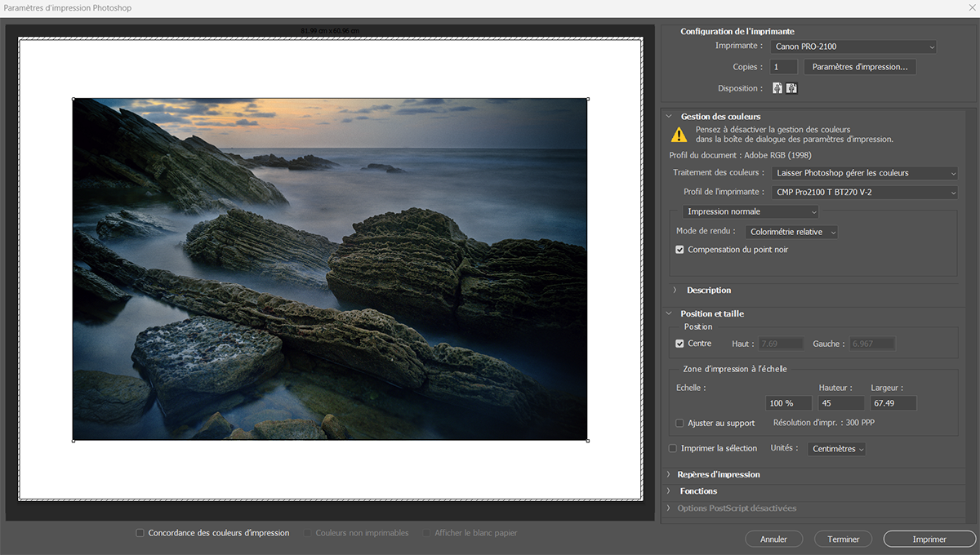Screen dimensions: 980x555
Task: Enable Ajuster au support checkbox
Action: [x=679, y=423]
